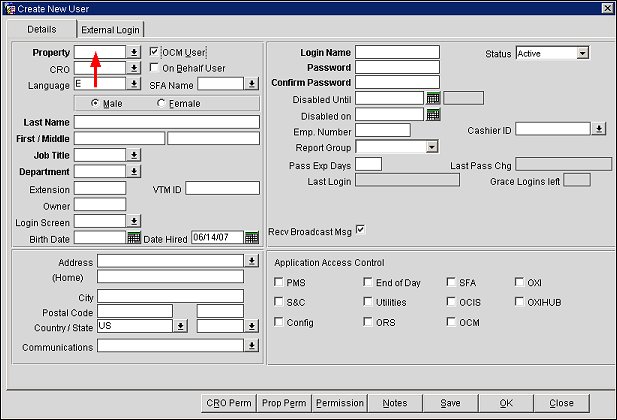This screenshot has height=420, width=617.
Task: Open the Date Hired calendar picker
Action: (252, 238)
